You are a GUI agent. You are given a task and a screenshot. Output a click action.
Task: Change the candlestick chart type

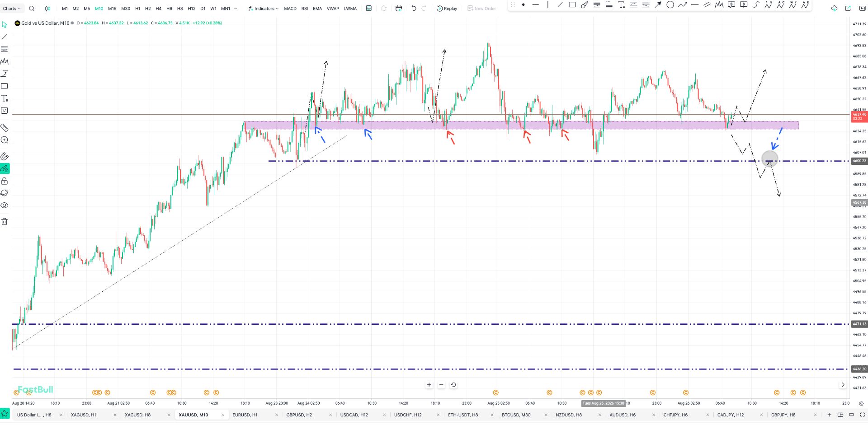(x=47, y=8)
